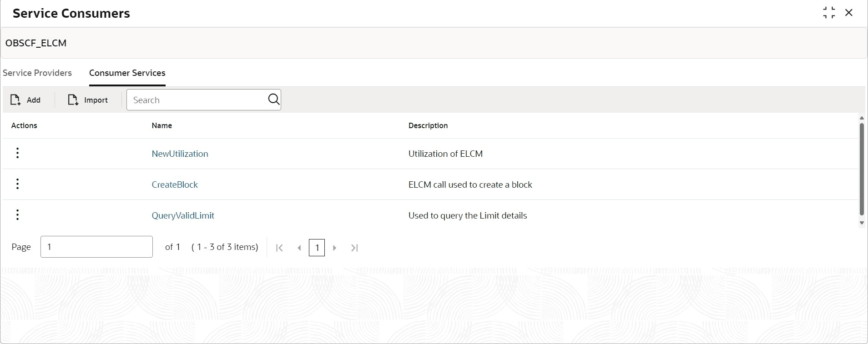Viewport: 868px width, 344px height.
Task: Select the Consumer Services tab
Action: tap(127, 73)
